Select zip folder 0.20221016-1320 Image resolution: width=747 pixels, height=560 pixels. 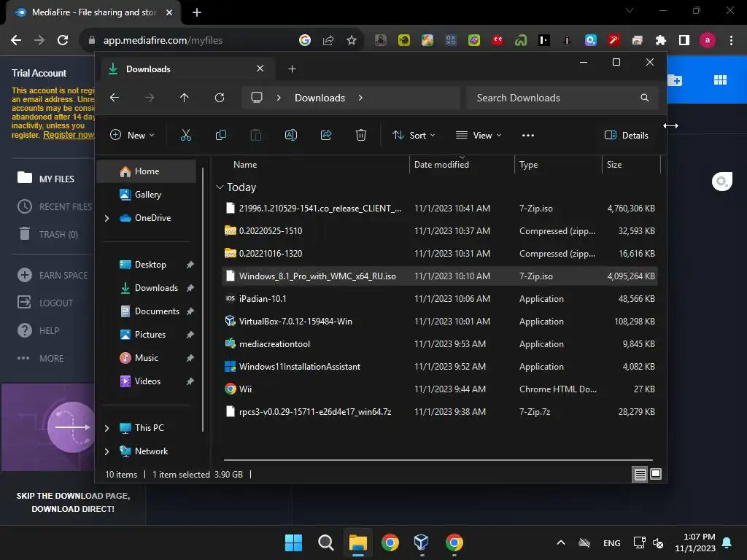pos(440,254)
